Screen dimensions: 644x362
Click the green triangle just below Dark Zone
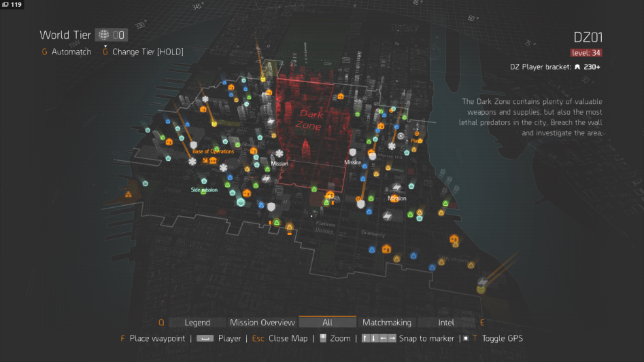pyautogui.click(x=313, y=189)
